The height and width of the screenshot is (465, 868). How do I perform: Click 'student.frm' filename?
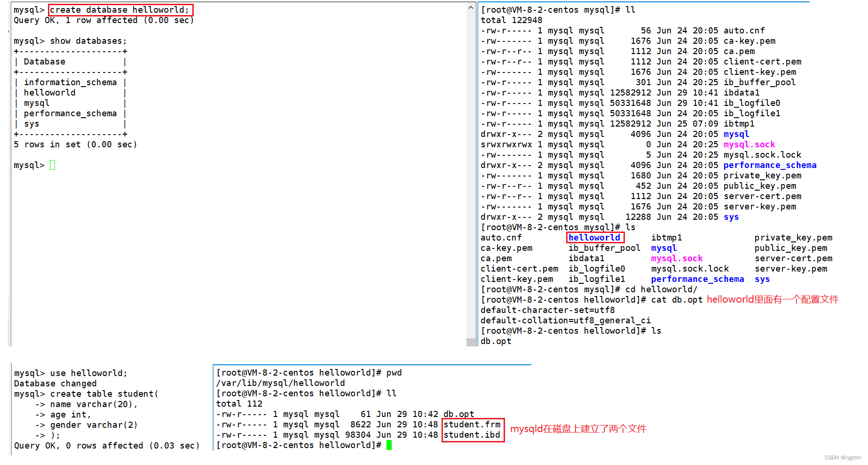coord(472,425)
